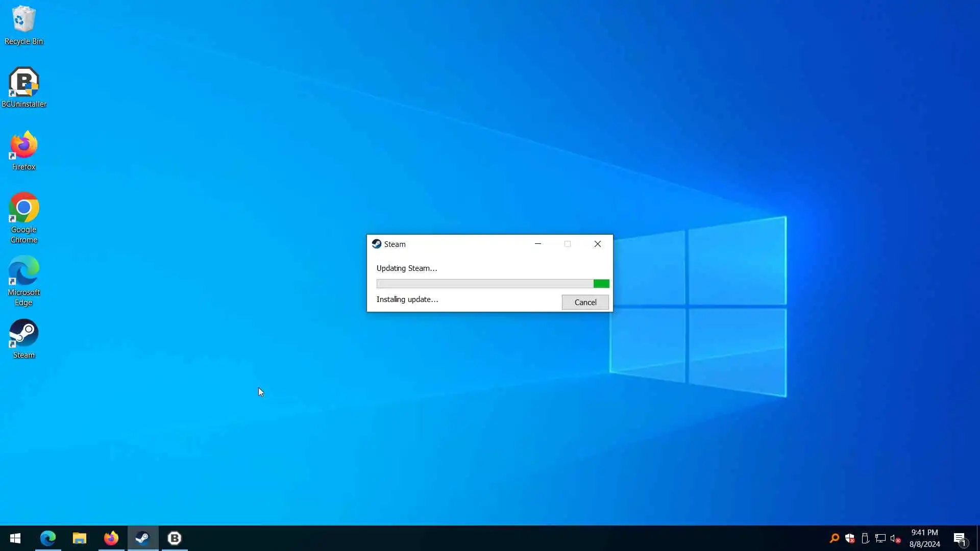Click the Windows Security tray icon

(850, 538)
